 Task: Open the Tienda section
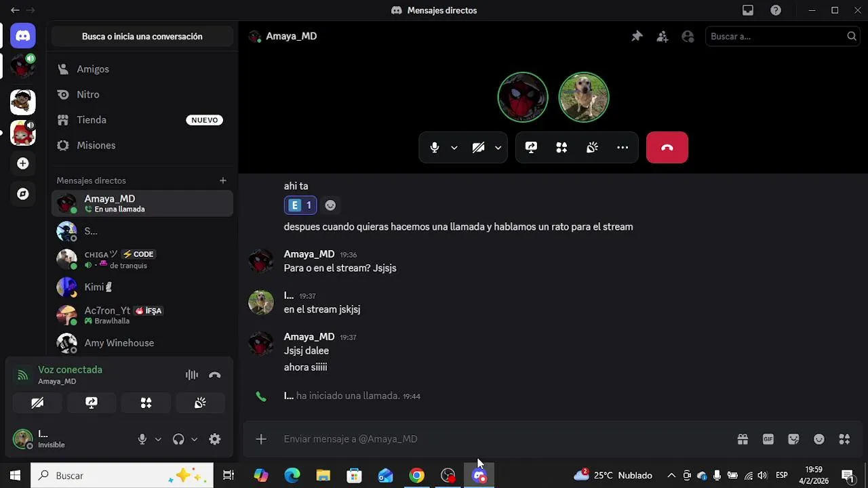tap(142, 120)
